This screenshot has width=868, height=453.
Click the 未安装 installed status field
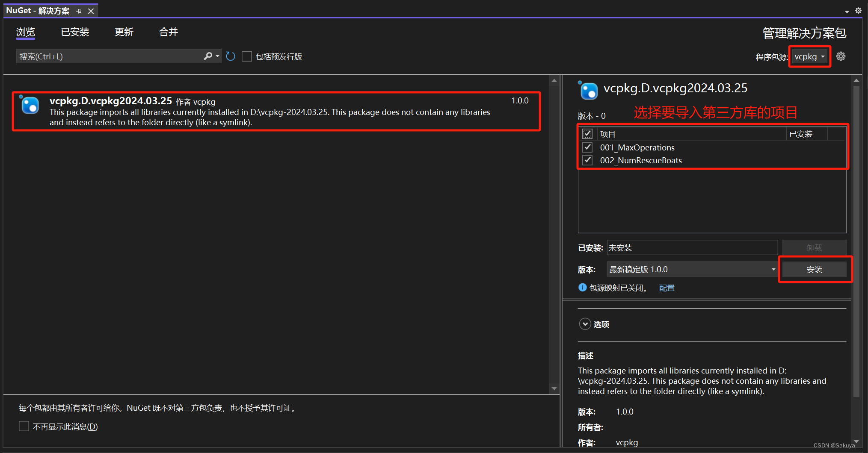(x=692, y=247)
